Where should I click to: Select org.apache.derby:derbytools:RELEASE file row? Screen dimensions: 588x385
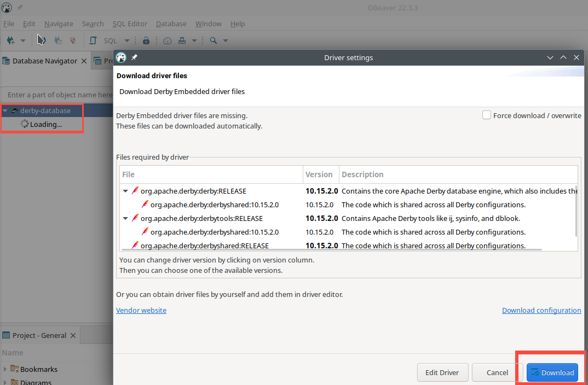(x=202, y=218)
